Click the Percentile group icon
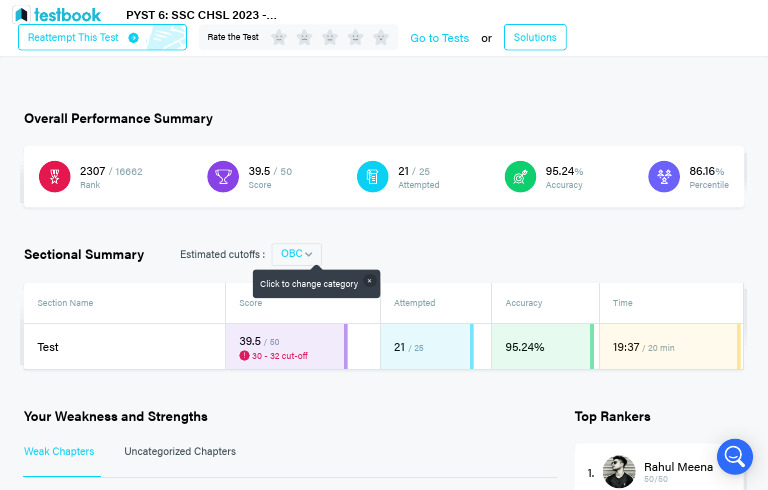The height and width of the screenshot is (490, 768). click(664, 177)
